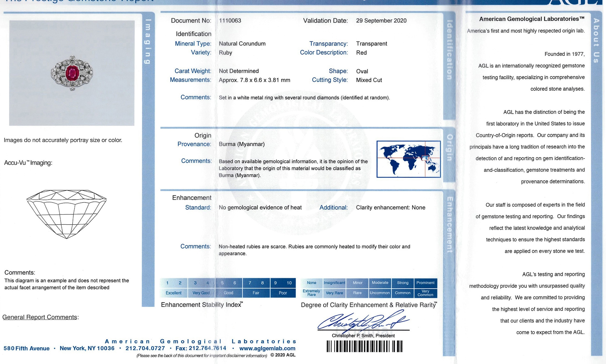Click the world map origin image

[x=409, y=159]
